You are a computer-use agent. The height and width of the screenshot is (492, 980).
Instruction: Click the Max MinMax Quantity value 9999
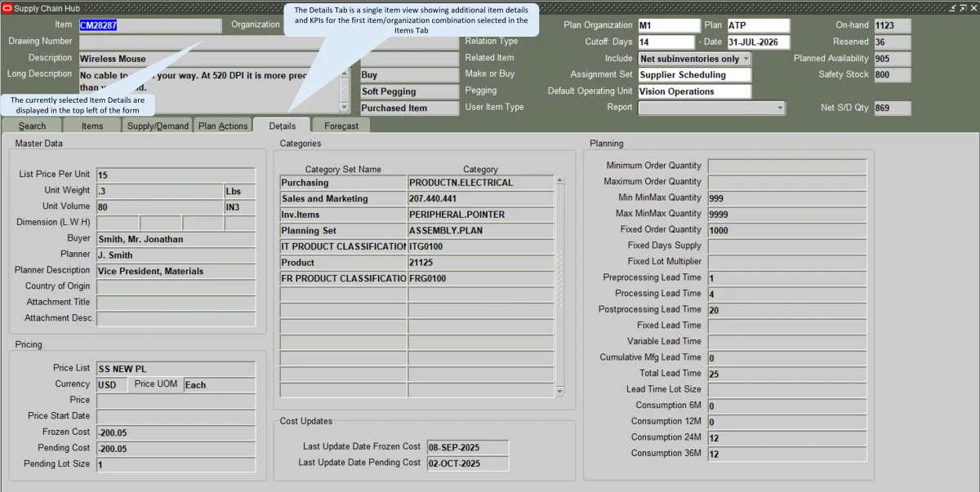pos(786,215)
